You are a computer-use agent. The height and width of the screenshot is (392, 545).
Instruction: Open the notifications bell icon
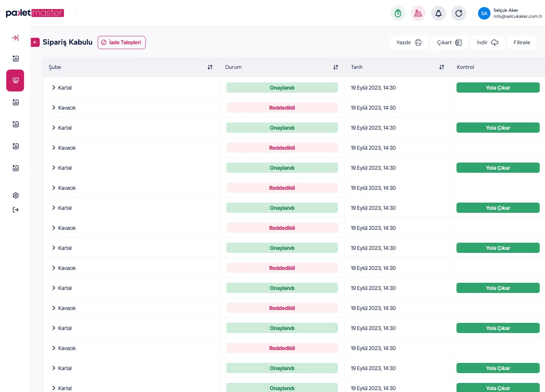click(x=438, y=13)
